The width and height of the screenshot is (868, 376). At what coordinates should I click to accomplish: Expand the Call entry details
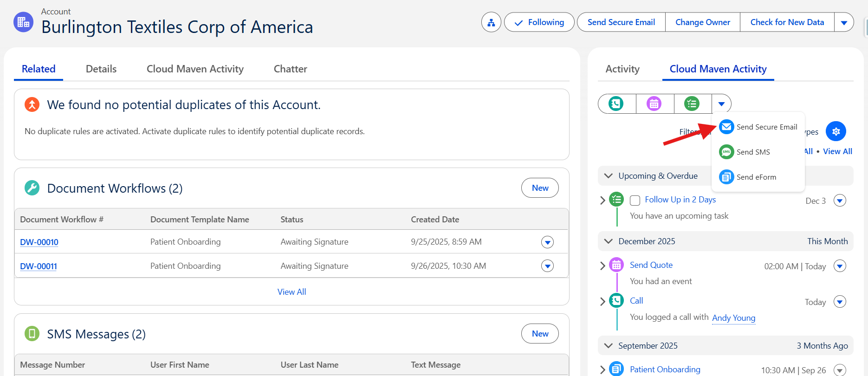602,301
